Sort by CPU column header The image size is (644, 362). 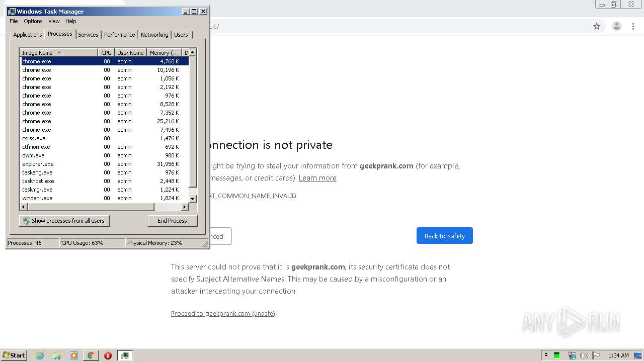click(106, 53)
